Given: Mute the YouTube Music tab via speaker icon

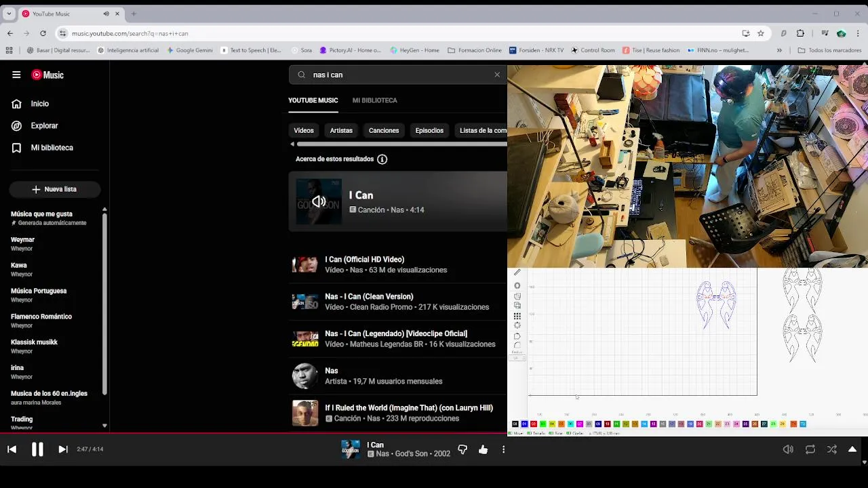Looking at the screenshot, I should [x=106, y=14].
